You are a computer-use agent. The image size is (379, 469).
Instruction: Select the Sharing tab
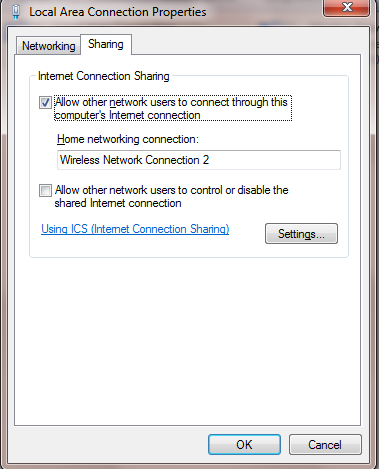click(106, 44)
